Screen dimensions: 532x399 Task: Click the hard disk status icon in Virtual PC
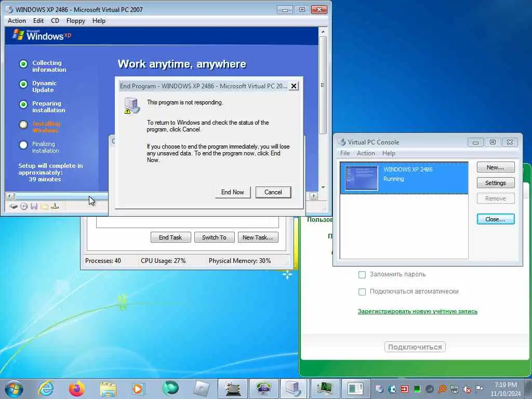point(14,206)
